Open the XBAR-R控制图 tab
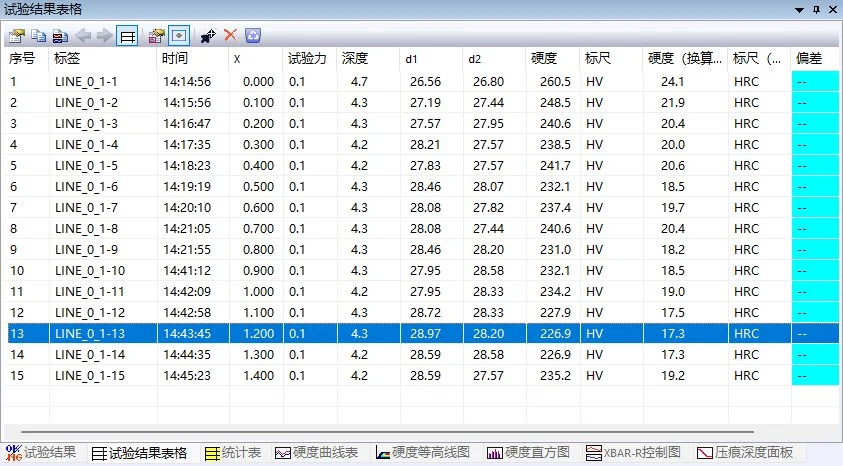 (x=633, y=453)
